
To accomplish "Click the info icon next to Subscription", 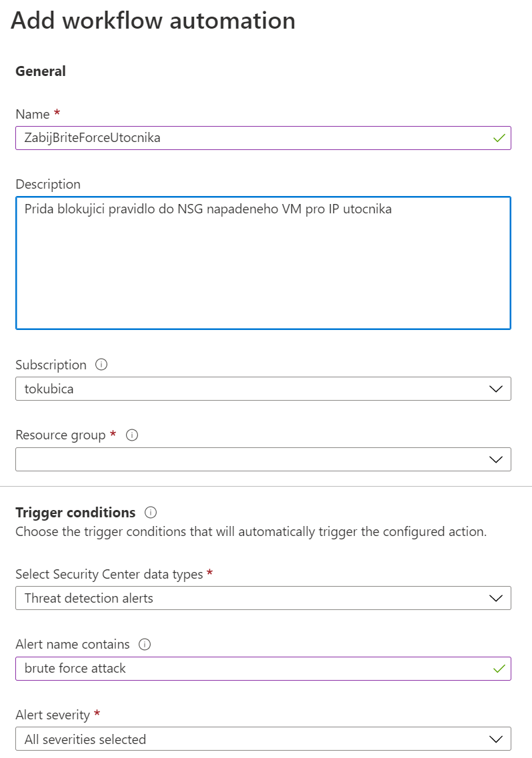I will click(x=101, y=365).
